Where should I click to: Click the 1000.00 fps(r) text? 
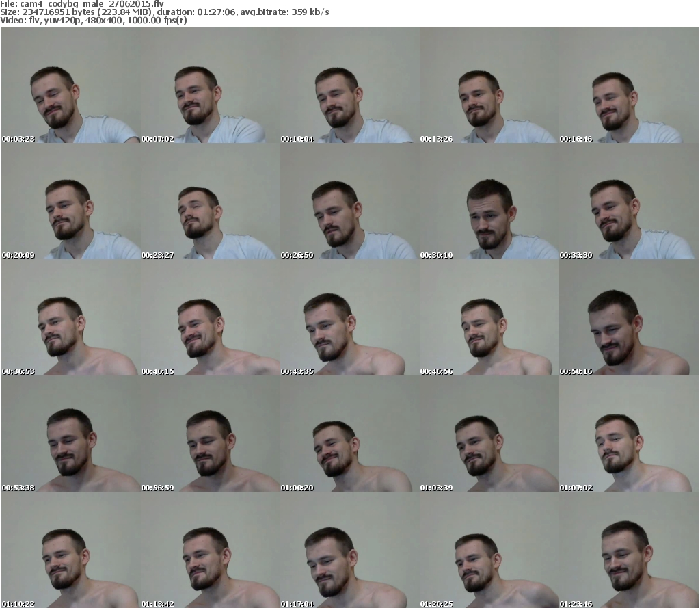coord(157,20)
